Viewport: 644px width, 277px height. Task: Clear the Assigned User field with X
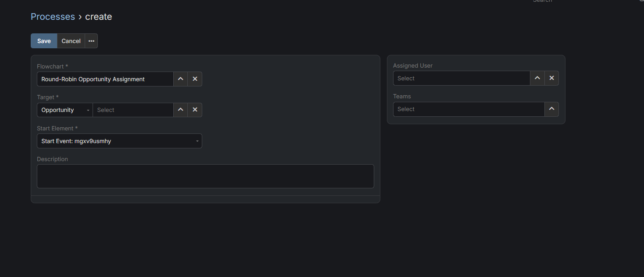[552, 78]
